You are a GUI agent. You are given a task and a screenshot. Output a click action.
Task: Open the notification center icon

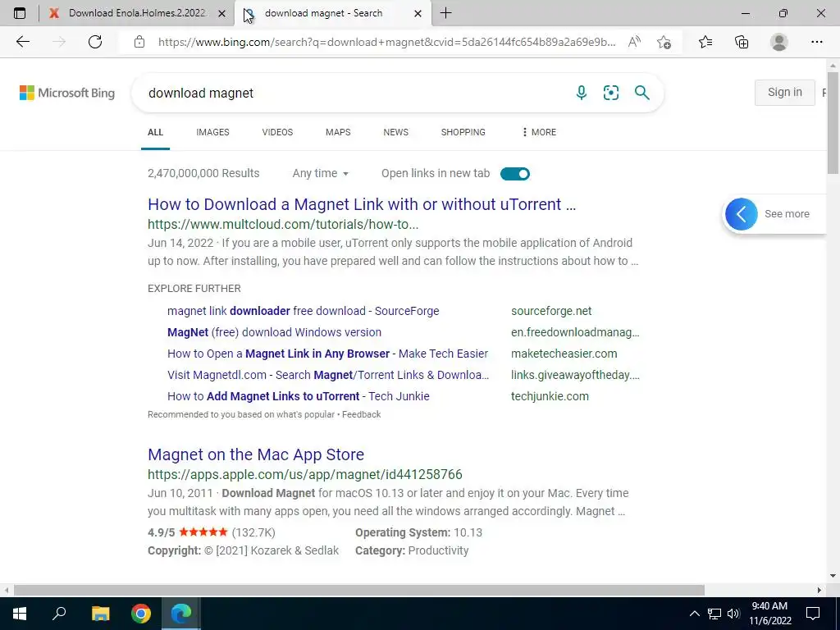813,614
